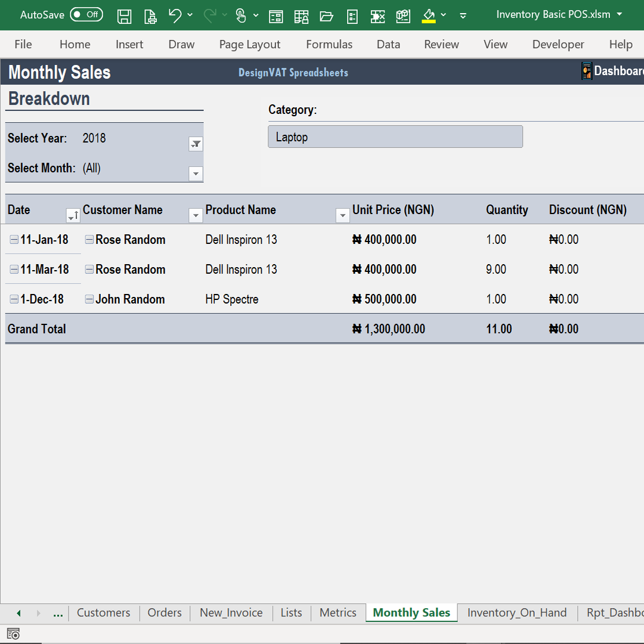644x644 pixels.
Task: Apply the yellow Fill Color from the toolbar
Action: (429, 16)
